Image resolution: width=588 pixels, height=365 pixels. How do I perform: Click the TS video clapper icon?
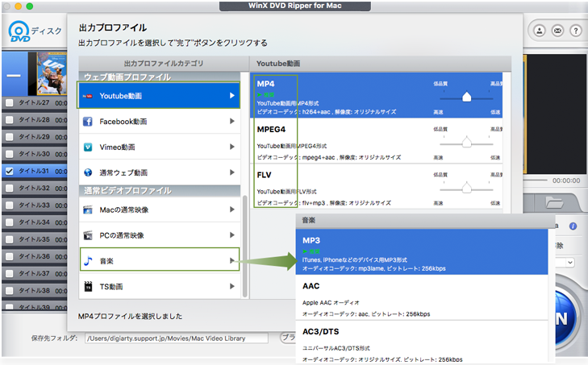(x=88, y=286)
